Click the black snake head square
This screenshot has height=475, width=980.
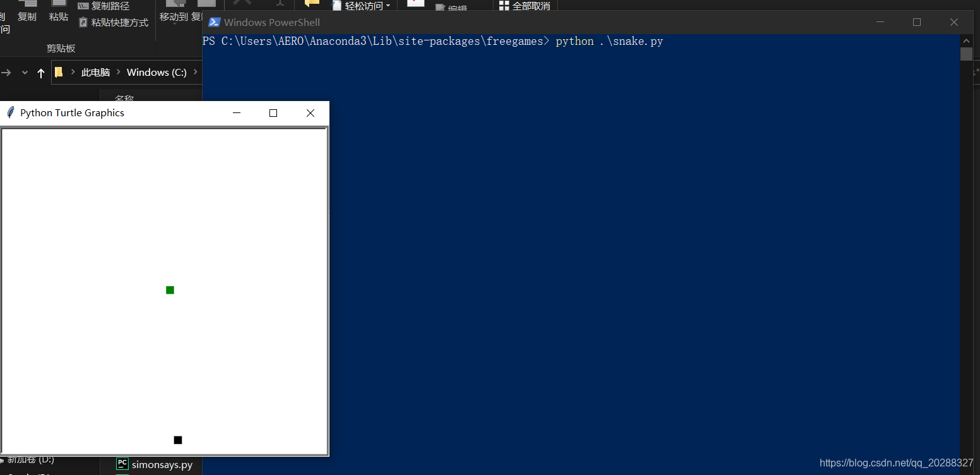click(x=178, y=440)
